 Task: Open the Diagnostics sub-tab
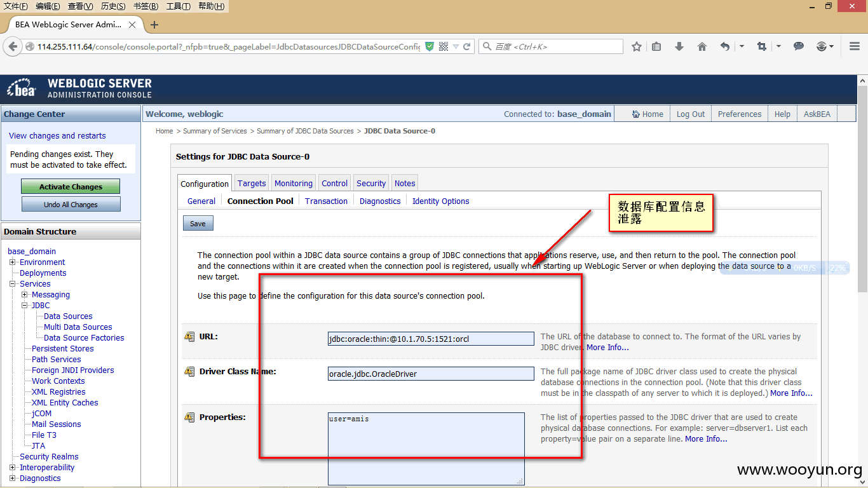tap(380, 201)
